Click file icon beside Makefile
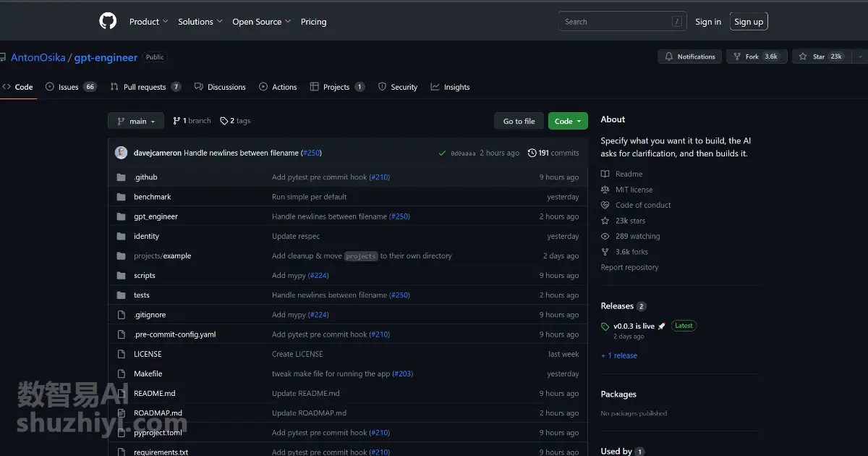Screen dimensions: 868x456 122,373
